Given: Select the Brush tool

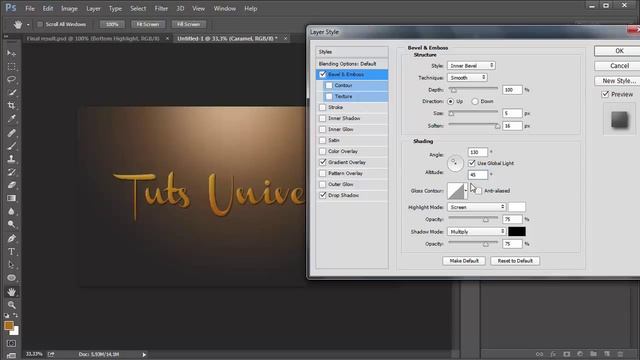Looking at the screenshot, I should [11, 146].
